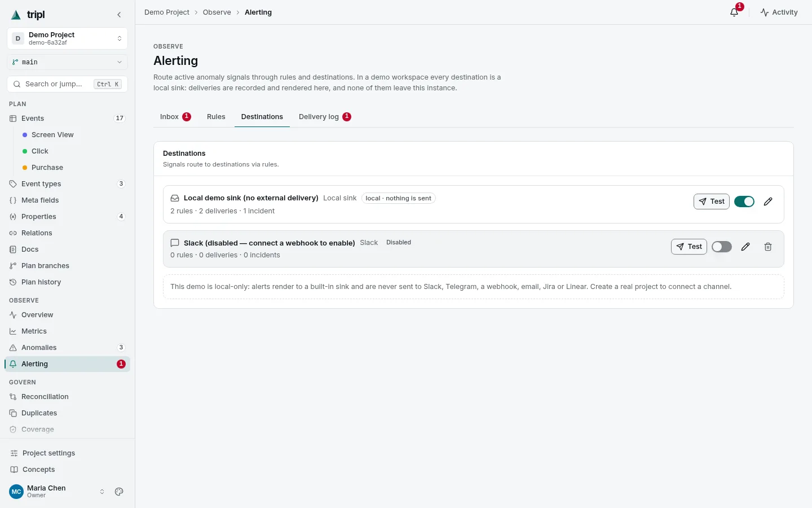812x508 pixels.
Task: Open Coverage under Govern
Action: point(67,430)
